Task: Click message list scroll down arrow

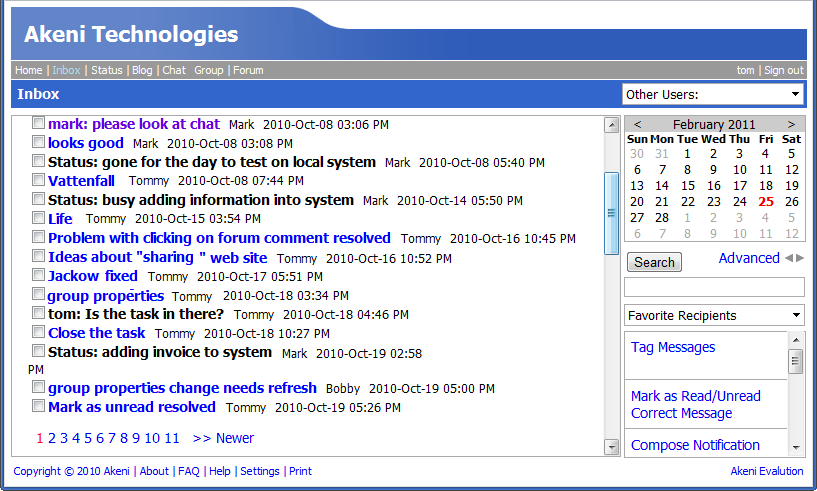Action: 612,446
